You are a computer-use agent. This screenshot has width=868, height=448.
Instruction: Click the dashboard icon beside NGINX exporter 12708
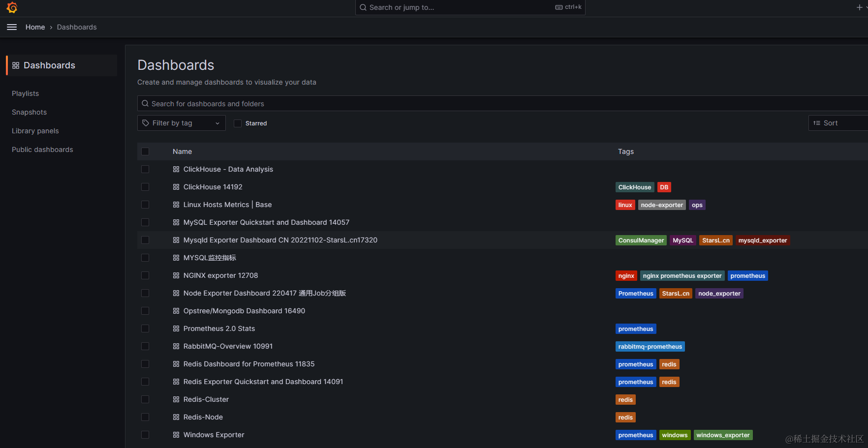point(176,275)
